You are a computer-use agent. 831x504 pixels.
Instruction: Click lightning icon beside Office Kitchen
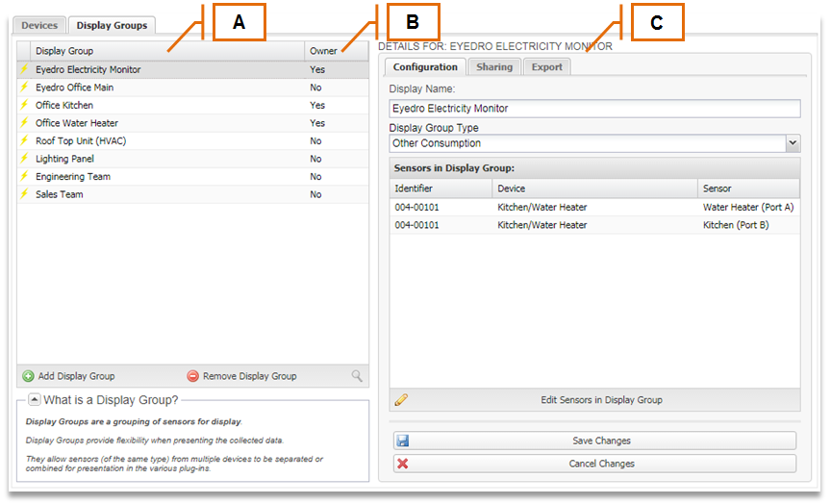[x=24, y=105]
